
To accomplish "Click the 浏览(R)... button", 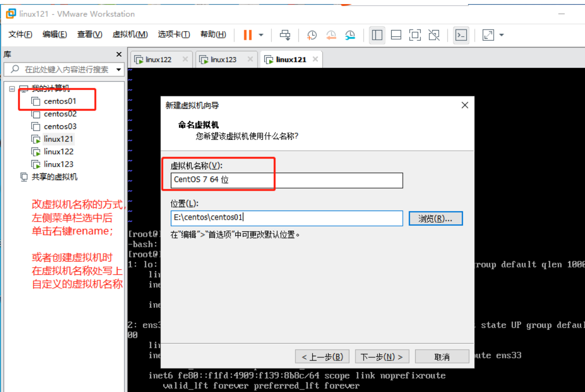I will 436,219.
